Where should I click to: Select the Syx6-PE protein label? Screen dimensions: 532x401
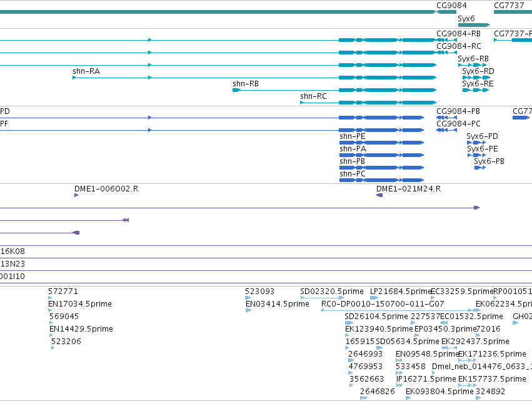[x=483, y=149]
